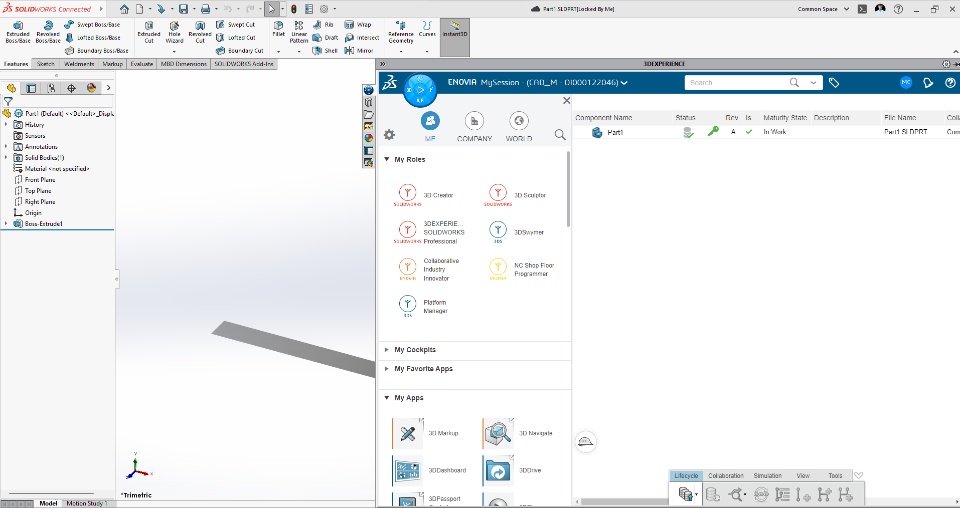Viewport: 960px width, 508px height.
Task: Select the Linear Pattern tool
Action: point(299,32)
